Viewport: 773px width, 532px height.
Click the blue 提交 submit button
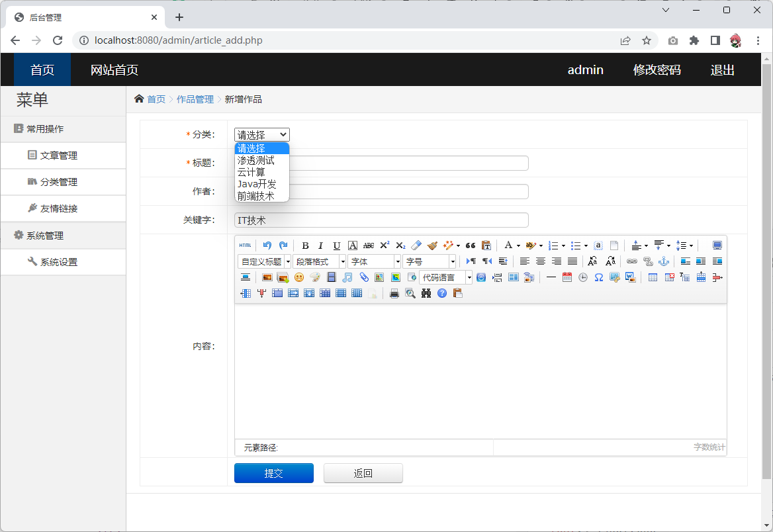[x=274, y=473]
